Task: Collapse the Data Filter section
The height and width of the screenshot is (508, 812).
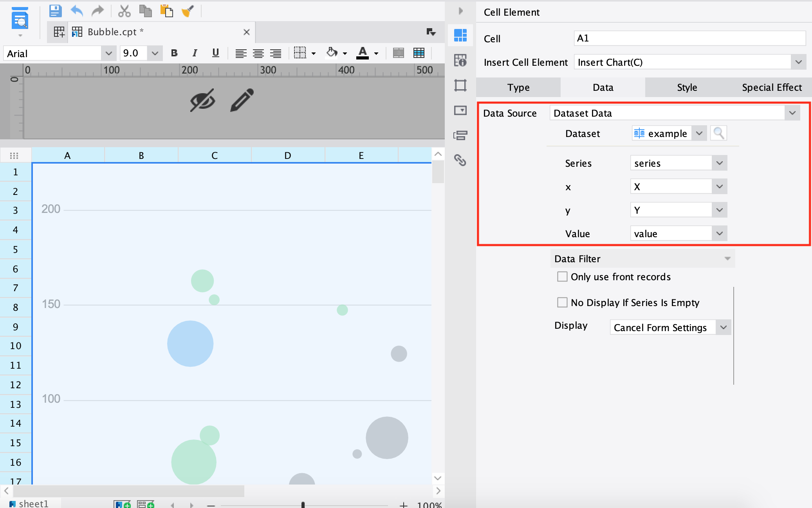Action: [x=727, y=259]
